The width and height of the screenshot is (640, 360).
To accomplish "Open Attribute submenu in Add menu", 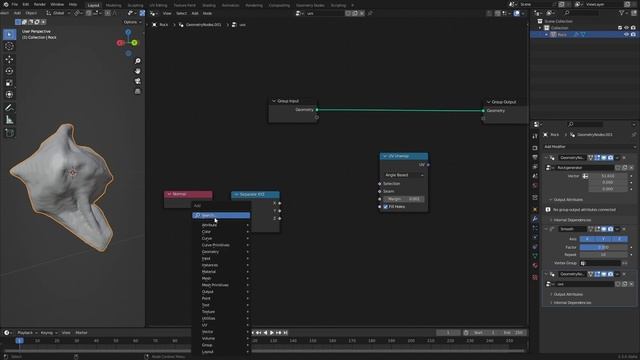I will 222,225.
